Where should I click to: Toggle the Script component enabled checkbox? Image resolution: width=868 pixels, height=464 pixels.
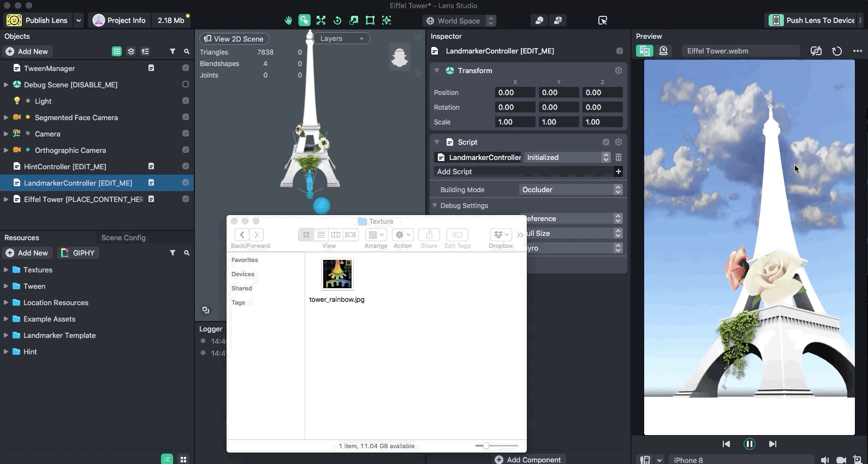point(606,142)
